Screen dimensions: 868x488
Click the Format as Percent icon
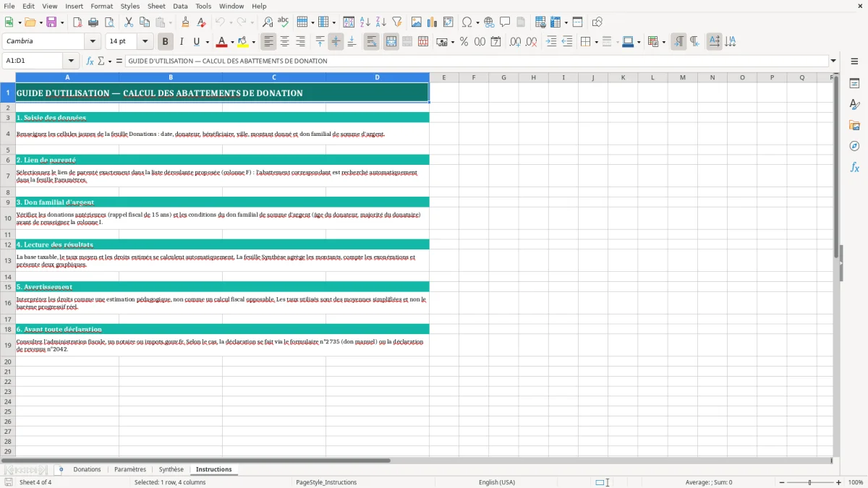464,41
